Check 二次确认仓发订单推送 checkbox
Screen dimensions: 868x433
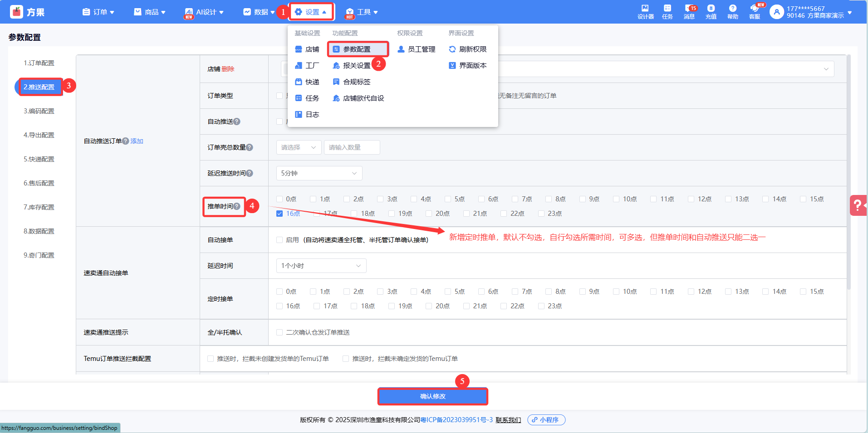[280, 332]
